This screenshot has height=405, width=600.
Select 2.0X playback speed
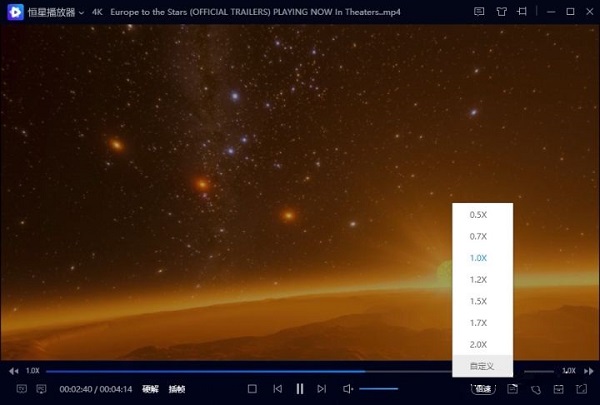tap(478, 344)
